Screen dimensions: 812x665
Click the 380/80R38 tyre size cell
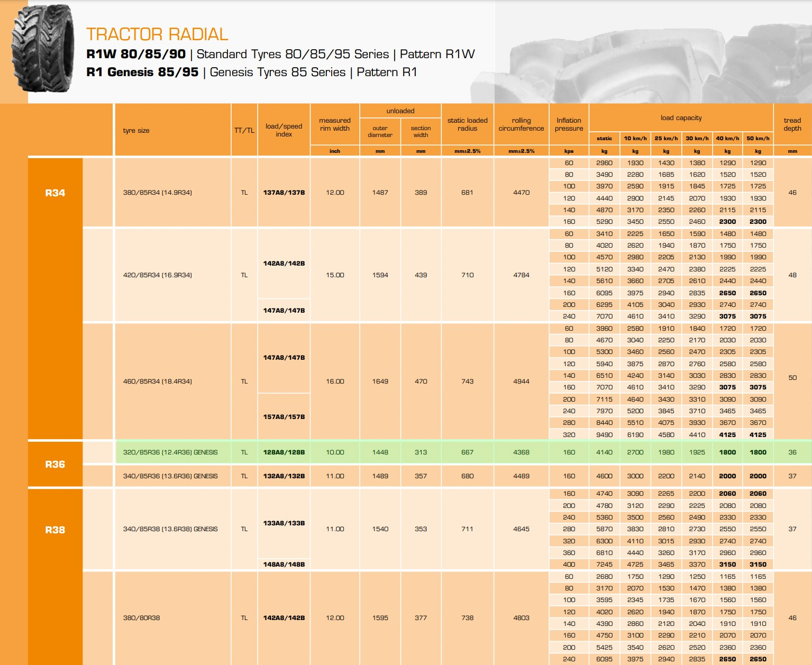[x=141, y=618]
